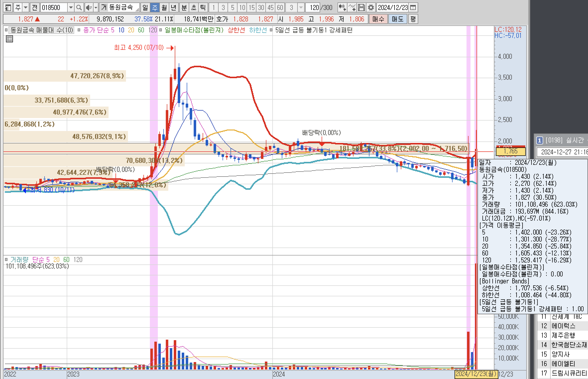This screenshot has height=379, width=588.
Task: Switch to 일 daily chart period
Action: 145,8
